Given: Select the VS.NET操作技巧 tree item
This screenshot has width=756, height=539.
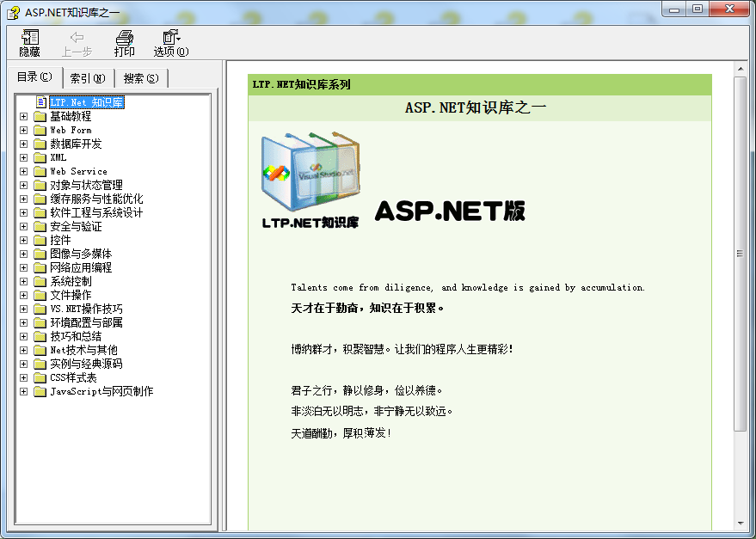Looking at the screenshot, I should click(x=86, y=309).
